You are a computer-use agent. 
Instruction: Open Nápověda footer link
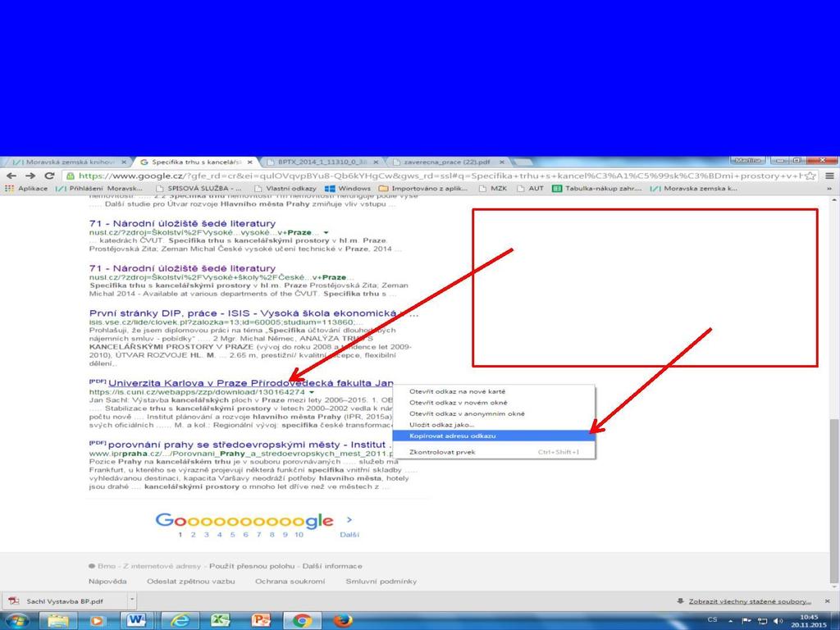pyautogui.click(x=107, y=582)
